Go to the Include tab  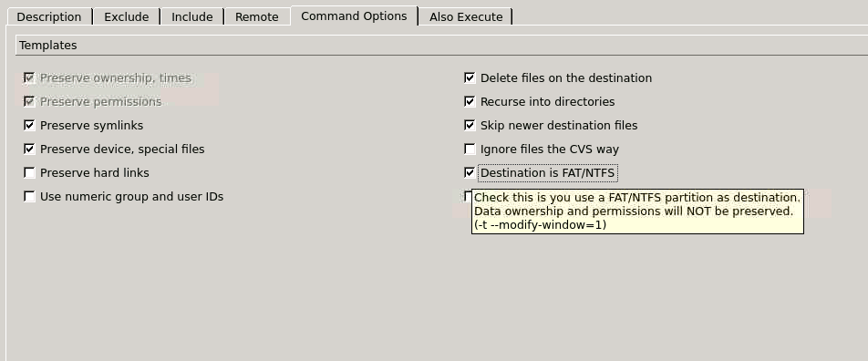pos(192,16)
